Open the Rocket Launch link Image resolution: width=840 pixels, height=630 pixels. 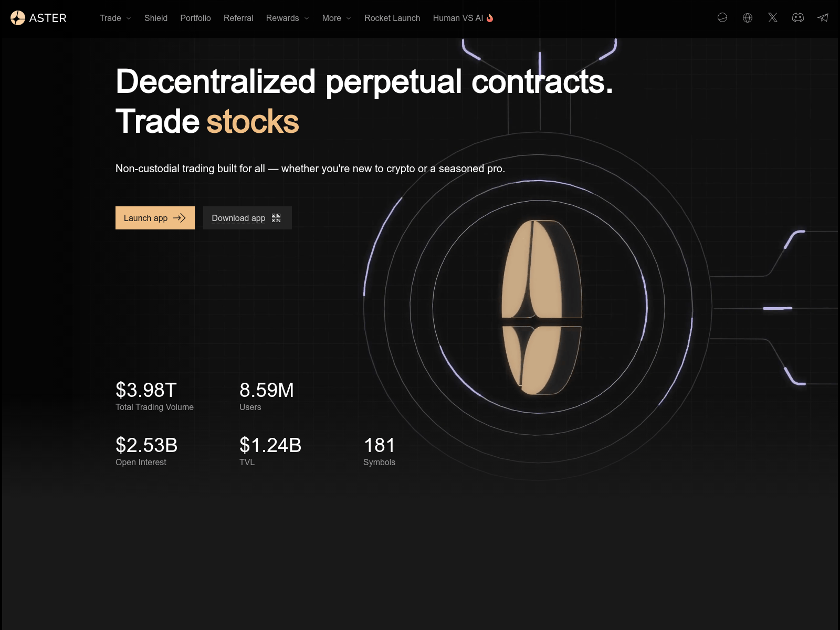pyautogui.click(x=392, y=18)
